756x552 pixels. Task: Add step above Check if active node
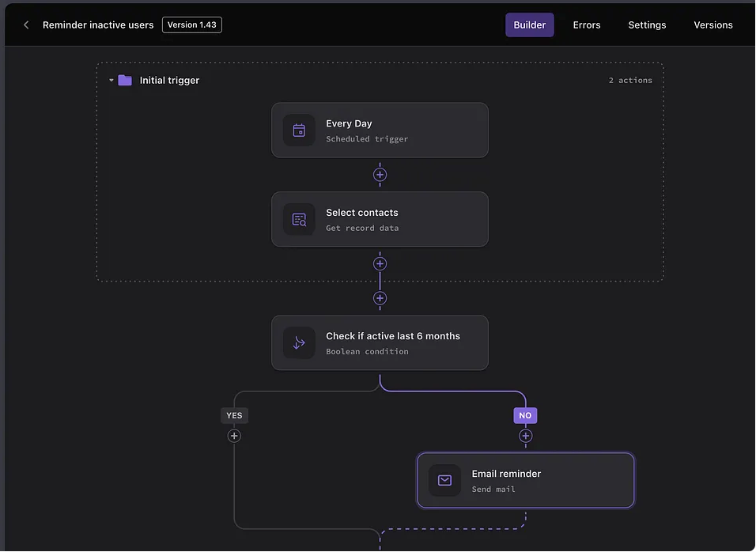(x=380, y=298)
